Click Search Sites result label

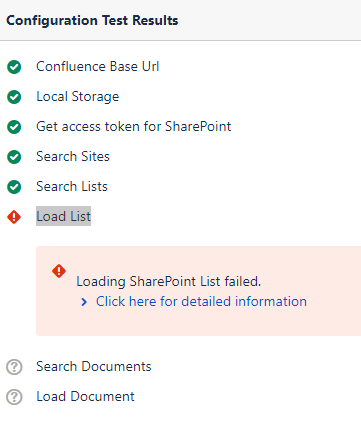click(x=73, y=156)
